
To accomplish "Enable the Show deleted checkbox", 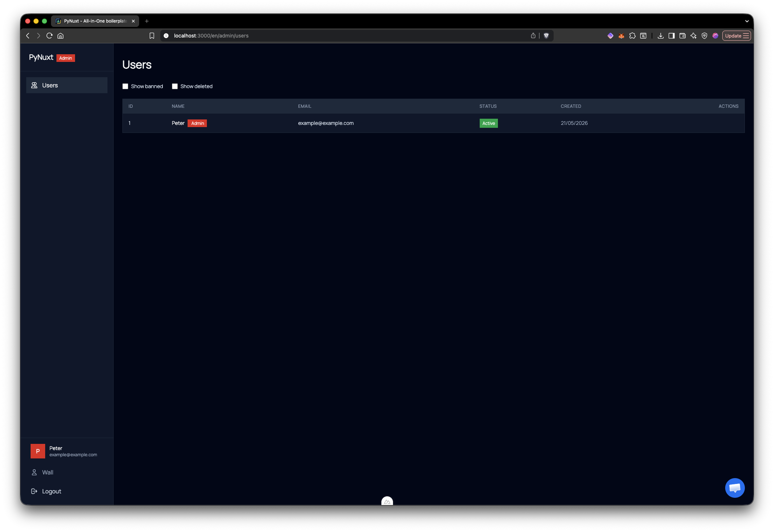I will point(175,86).
